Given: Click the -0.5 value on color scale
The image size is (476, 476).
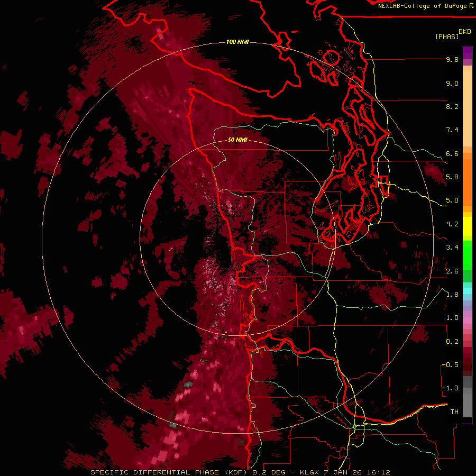Looking at the screenshot, I should (450, 365).
